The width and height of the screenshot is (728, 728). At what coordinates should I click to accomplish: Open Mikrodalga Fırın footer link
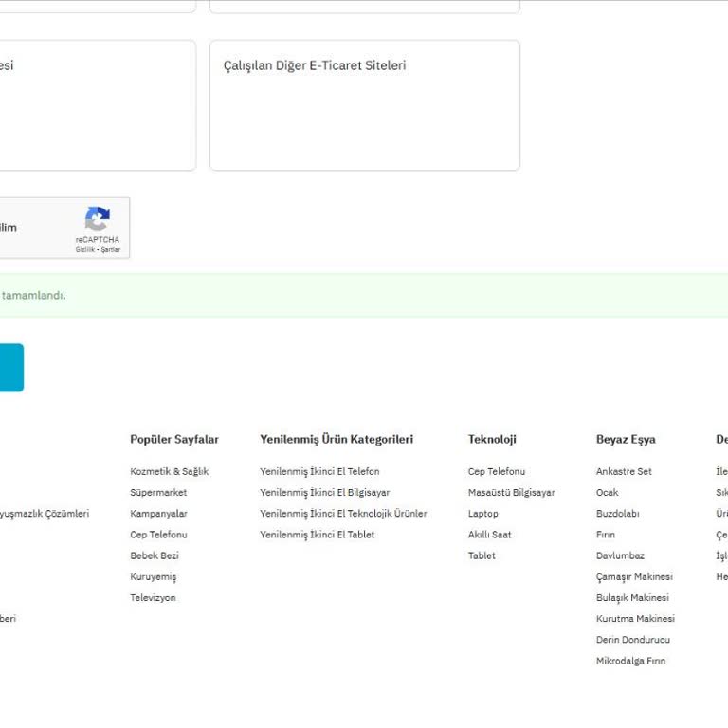pos(630,661)
